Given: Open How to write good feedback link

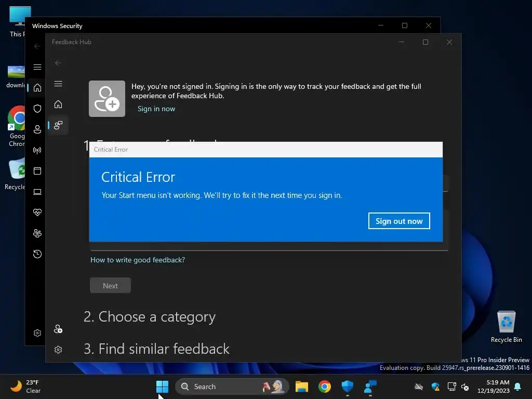Looking at the screenshot, I should (x=137, y=260).
